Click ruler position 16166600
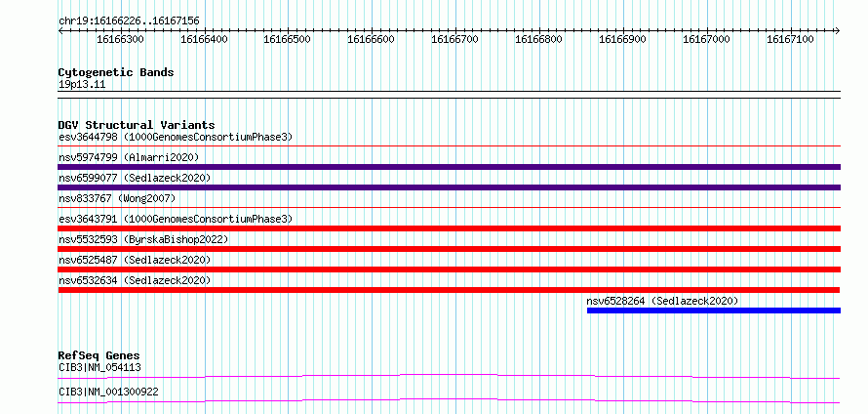This screenshot has width=868, height=414. click(371, 39)
